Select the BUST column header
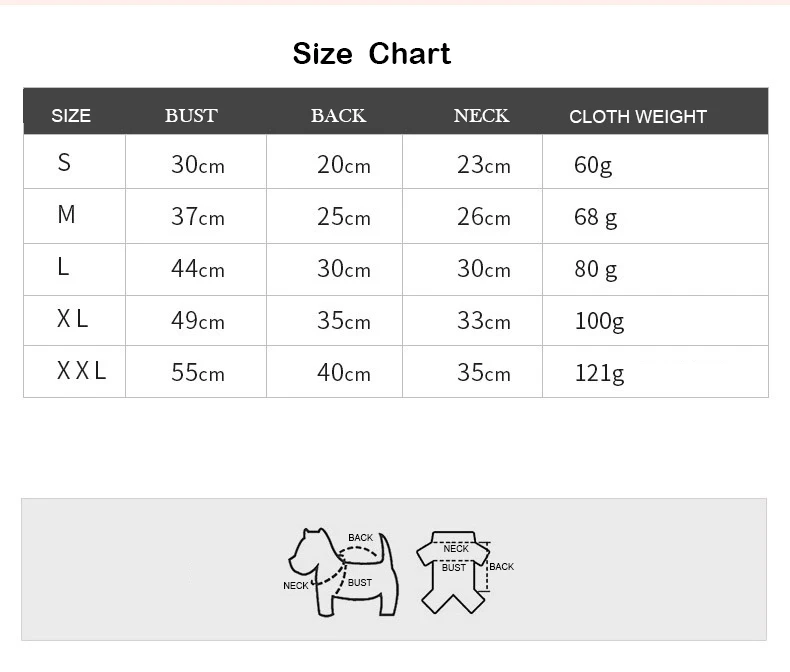 (x=191, y=116)
